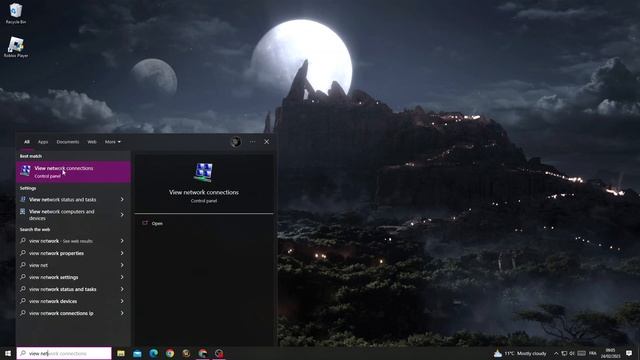Click the large View network connections preview icon
Image resolution: width=640 pixels, height=360 pixels.
point(204,172)
